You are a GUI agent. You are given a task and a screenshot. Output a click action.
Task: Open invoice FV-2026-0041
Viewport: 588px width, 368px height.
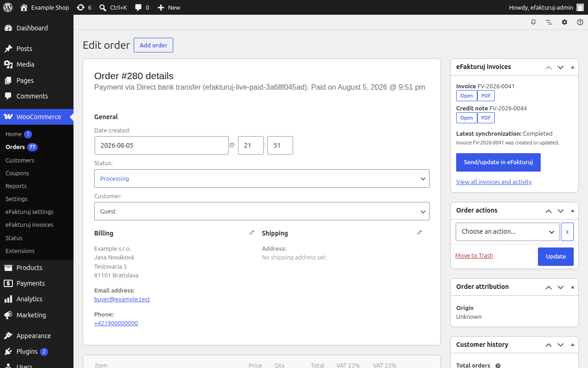click(467, 96)
